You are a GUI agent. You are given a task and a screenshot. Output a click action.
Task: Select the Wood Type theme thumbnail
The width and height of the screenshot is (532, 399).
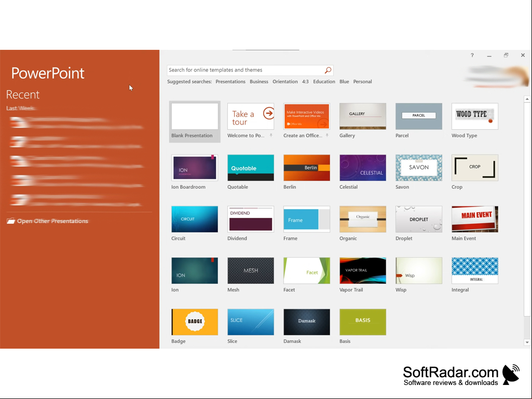tap(475, 116)
